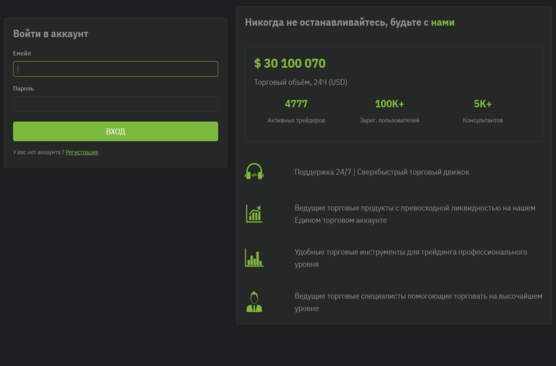Screen dimensions: 556x366
Task: Click the 'Войти в аккаунт' heading
Action: 51,34
